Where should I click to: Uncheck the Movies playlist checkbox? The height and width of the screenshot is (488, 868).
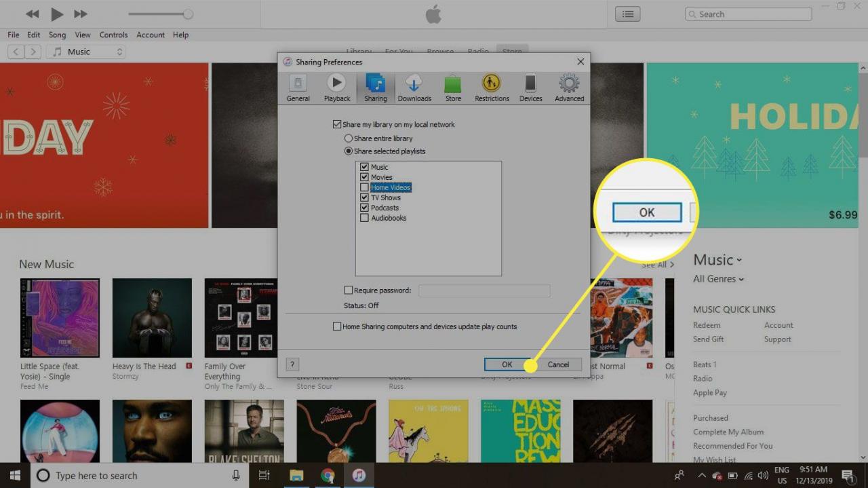coord(365,177)
